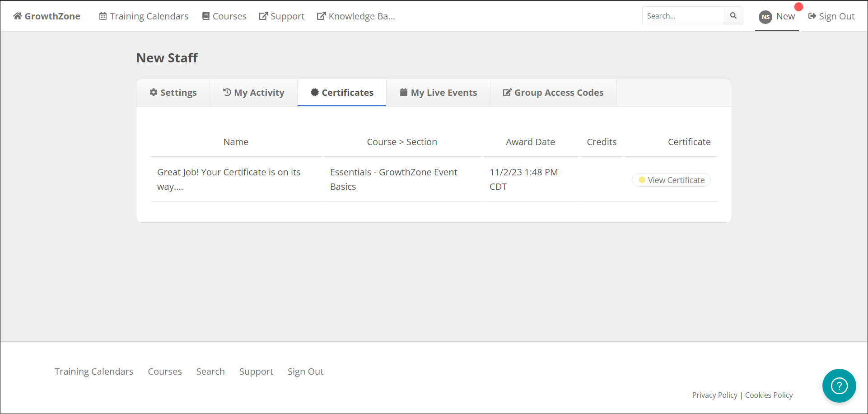The image size is (868, 414).
Task: Click the View Certificate button
Action: pyautogui.click(x=672, y=180)
